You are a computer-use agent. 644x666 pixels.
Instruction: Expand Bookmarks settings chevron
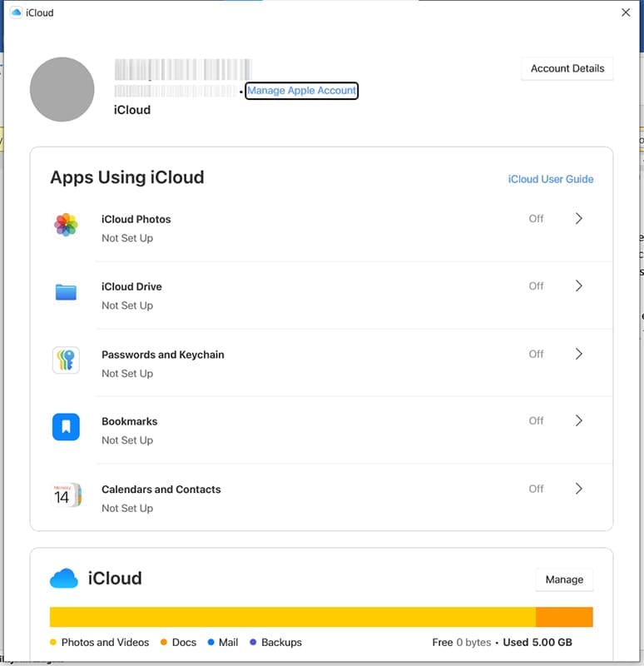(x=579, y=421)
